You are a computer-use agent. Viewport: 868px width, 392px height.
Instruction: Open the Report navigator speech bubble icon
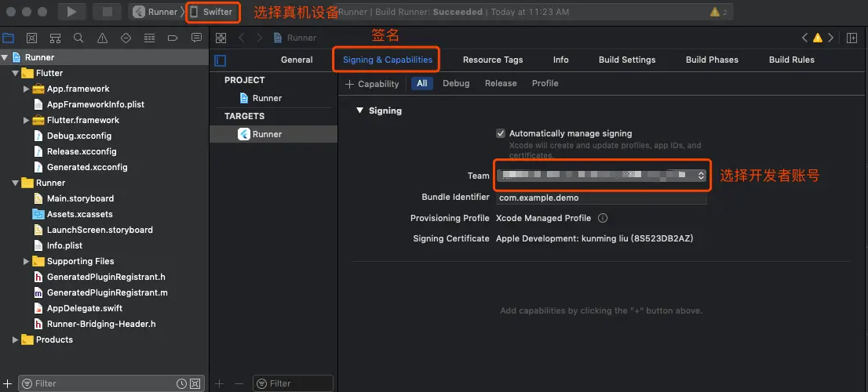click(x=196, y=38)
